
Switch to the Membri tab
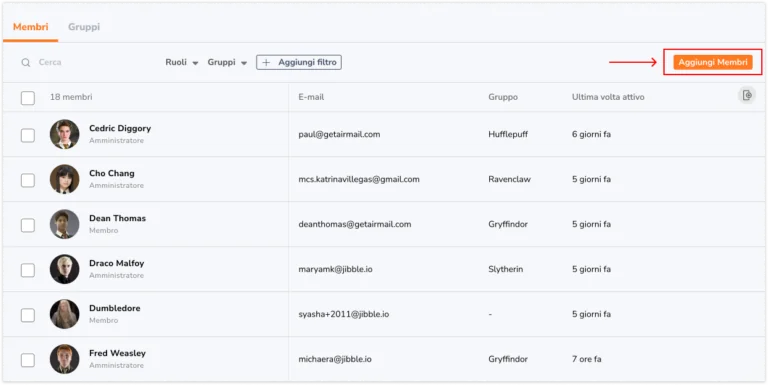(30, 27)
